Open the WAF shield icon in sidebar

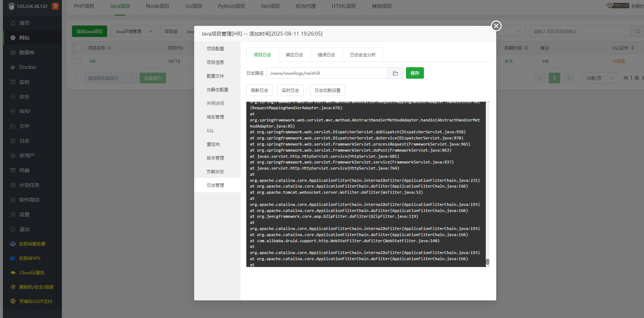click(13, 111)
